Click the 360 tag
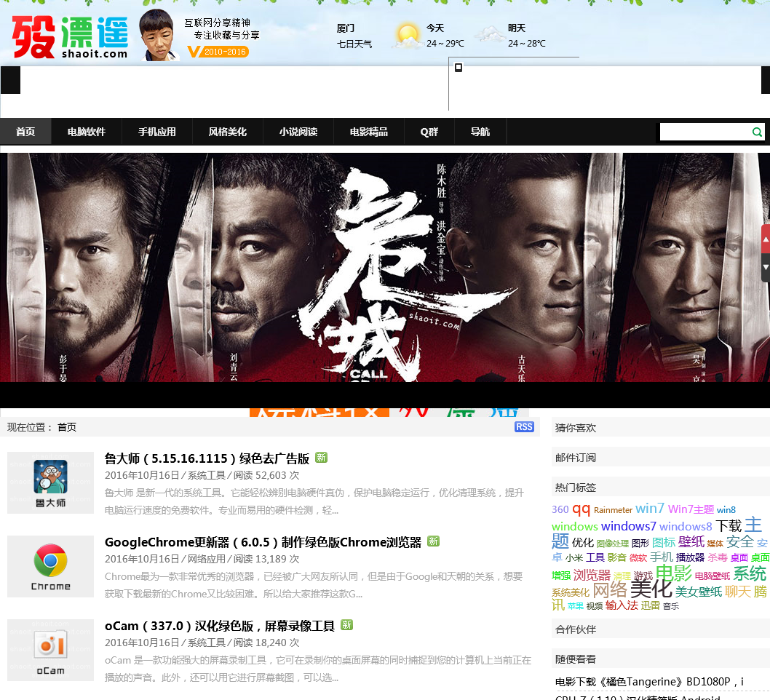770x700 pixels. point(560,509)
